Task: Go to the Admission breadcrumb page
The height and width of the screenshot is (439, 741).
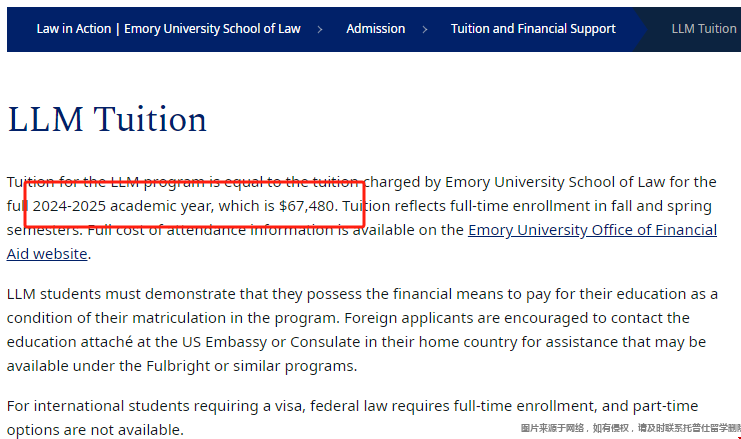Action: pyautogui.click(x=376, y=29)
